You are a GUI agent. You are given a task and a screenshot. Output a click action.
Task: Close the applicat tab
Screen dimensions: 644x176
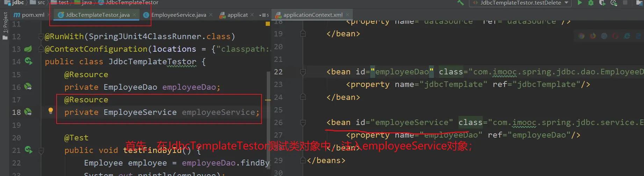pyautogui.click(x=252, y=15)
